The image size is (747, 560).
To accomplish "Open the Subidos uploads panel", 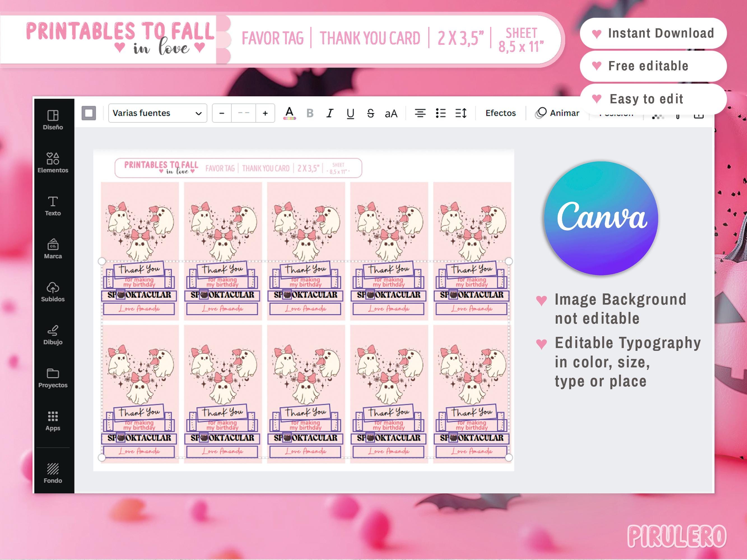I will pyautogui.click(x=53, y=292).
